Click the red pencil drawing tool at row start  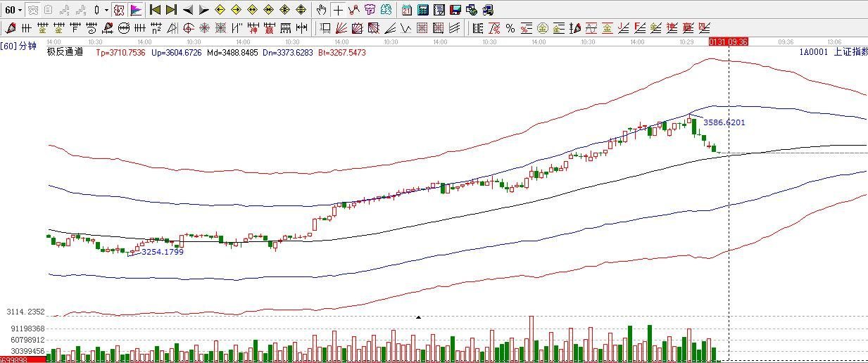click(x=10, y=28)
